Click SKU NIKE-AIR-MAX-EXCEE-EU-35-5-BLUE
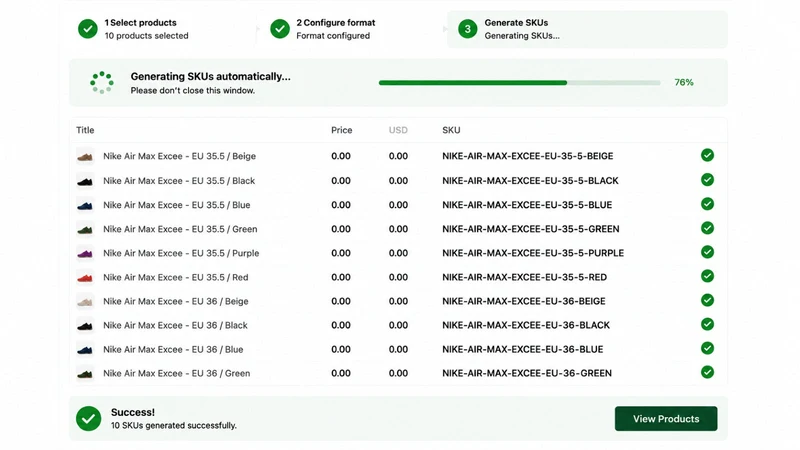This screenshot has height=450, width=800. [527, 205]
